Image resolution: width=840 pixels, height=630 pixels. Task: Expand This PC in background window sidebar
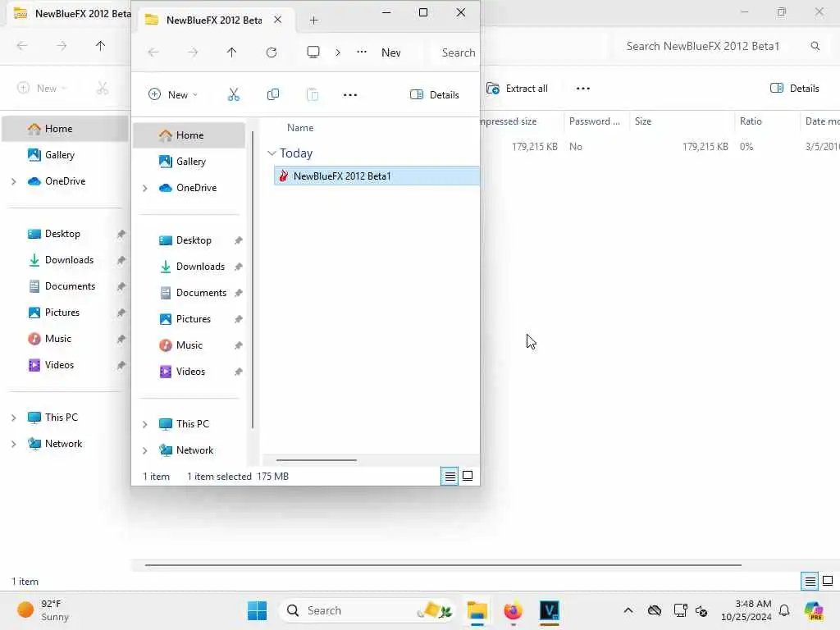[13, 418]
